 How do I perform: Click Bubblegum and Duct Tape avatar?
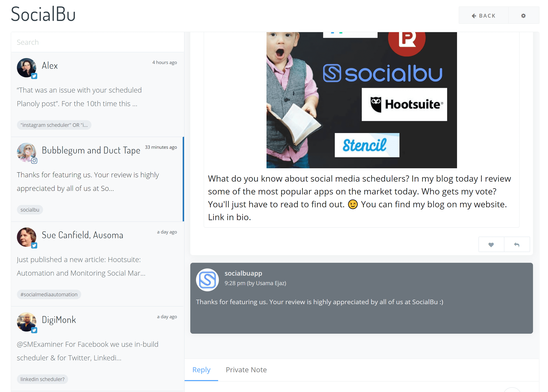26,152
